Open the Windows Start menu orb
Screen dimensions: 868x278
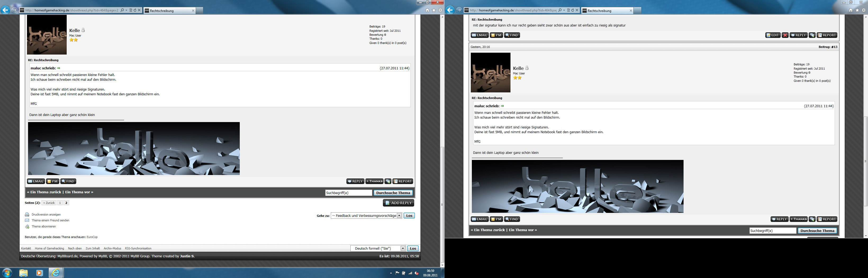[x=7, y=273]
